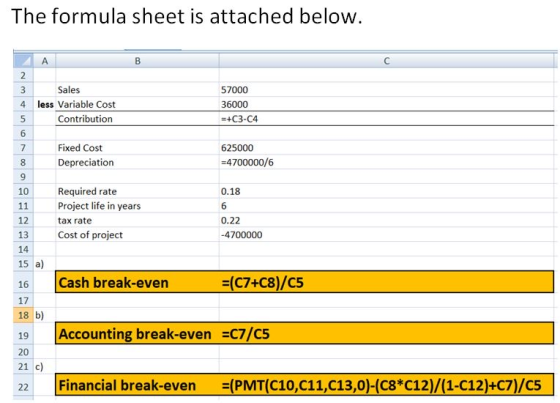Select row 13 header
560x403 pixels.
pos(23,235)
